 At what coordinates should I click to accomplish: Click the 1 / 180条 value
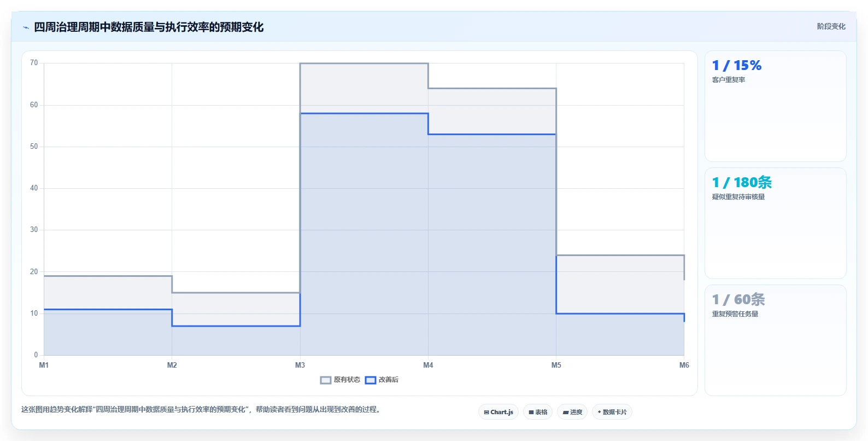(742, 183)
